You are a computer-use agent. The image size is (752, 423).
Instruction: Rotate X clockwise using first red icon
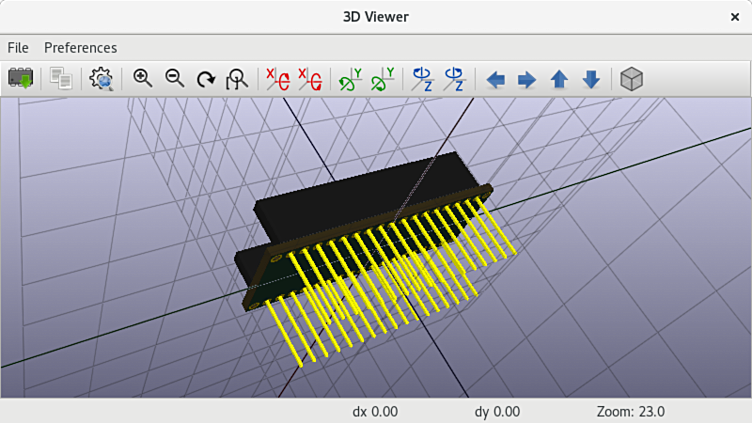tap(278, 79)
